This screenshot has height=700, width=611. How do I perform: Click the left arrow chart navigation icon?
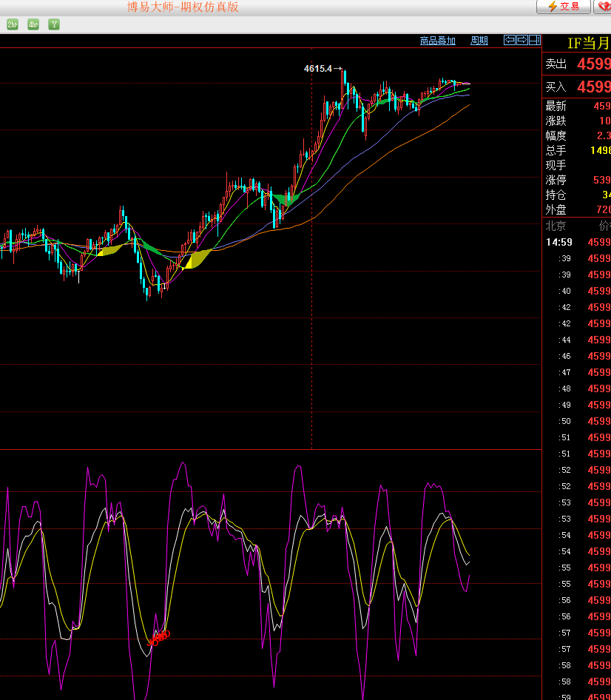click(510, 40)
